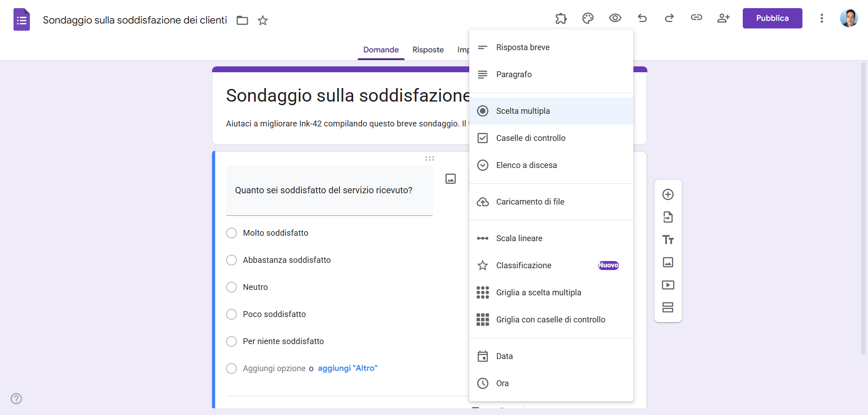Copy the form link using the link icon

point(697,17)
